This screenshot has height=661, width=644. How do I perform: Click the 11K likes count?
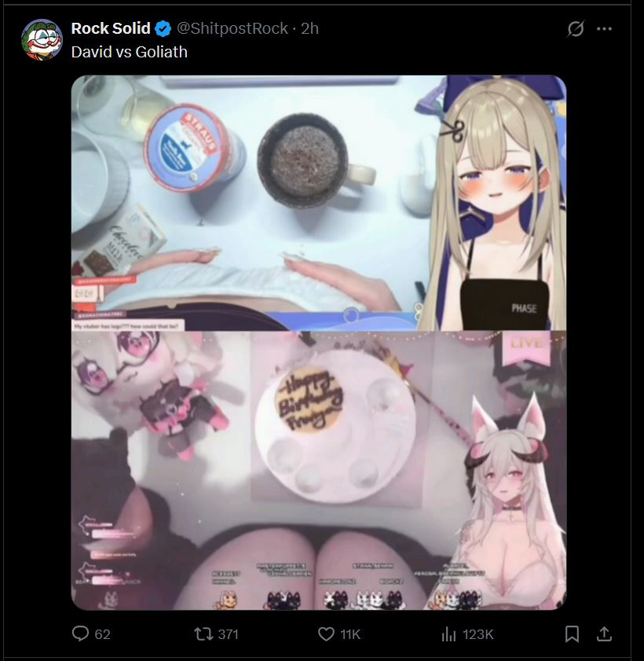(350, 634)
